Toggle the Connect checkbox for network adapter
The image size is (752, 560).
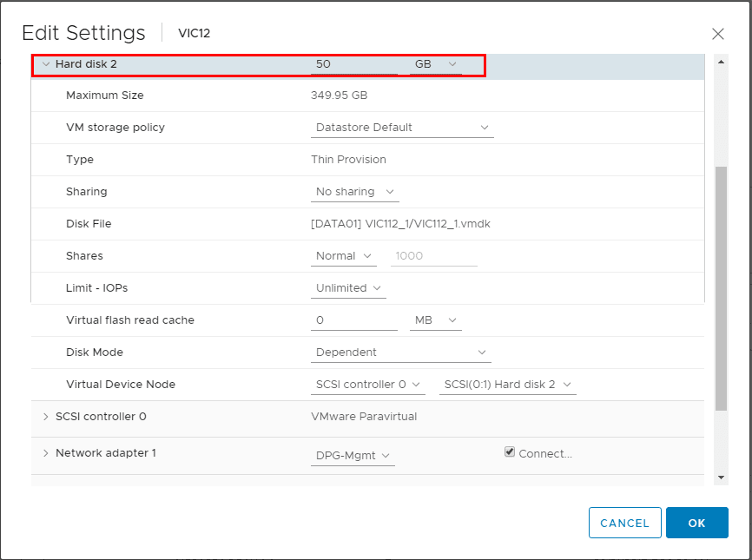(x=510, y=452)
